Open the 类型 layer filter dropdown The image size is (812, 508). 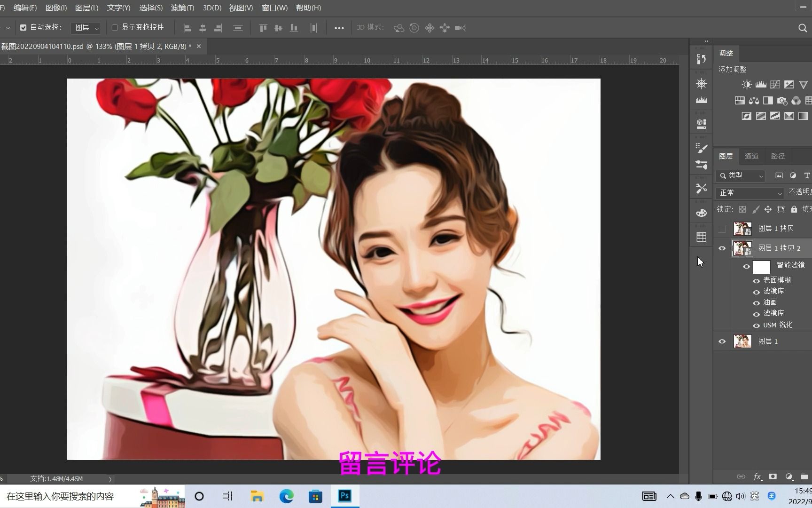point(741,176)
